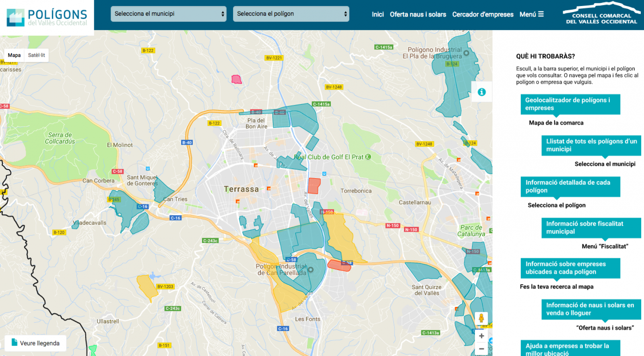Screen dimensions: 644x356
Task: Click Geolocalitzador de polígons i empreses box
Action: point(570,104)
